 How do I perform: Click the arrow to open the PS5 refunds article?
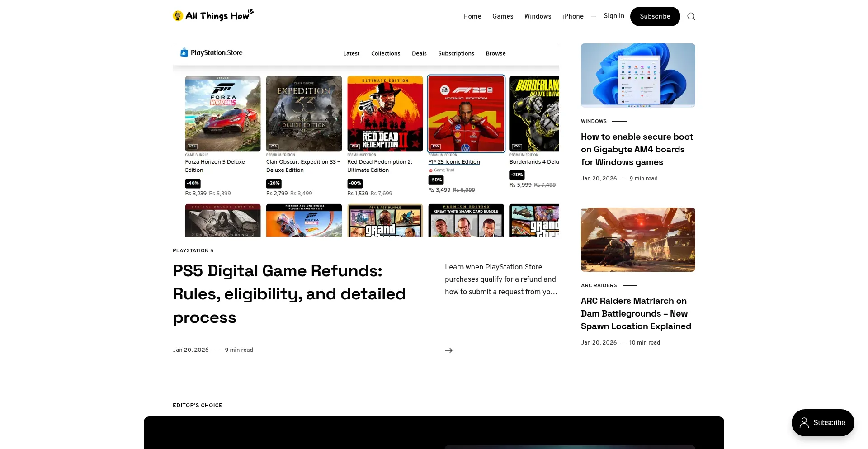point(448,350)
